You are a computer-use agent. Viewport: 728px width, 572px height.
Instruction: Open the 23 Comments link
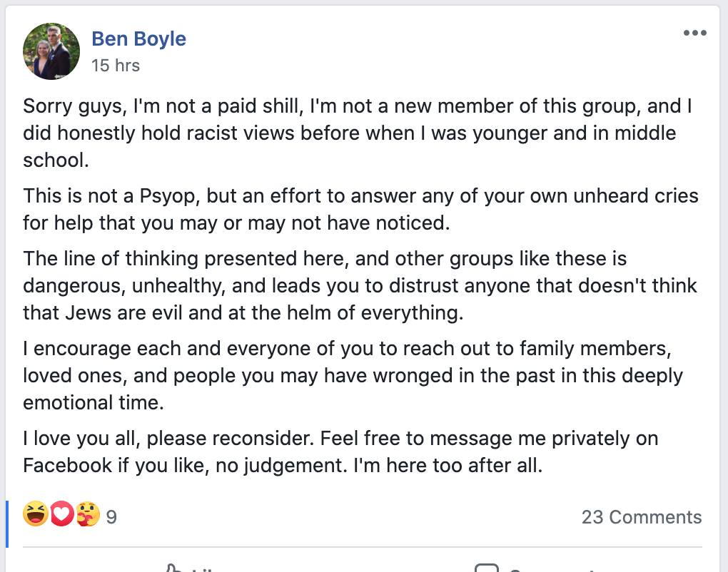[x=641, y=516]
